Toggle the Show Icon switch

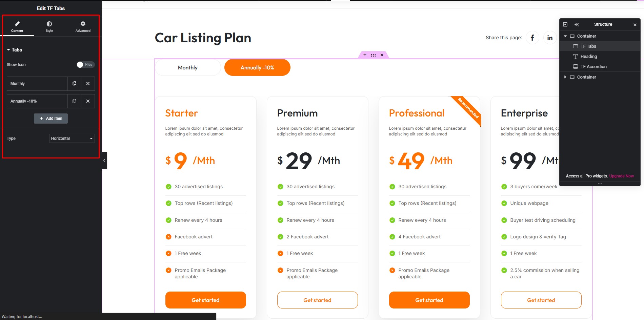coord(85,65)
